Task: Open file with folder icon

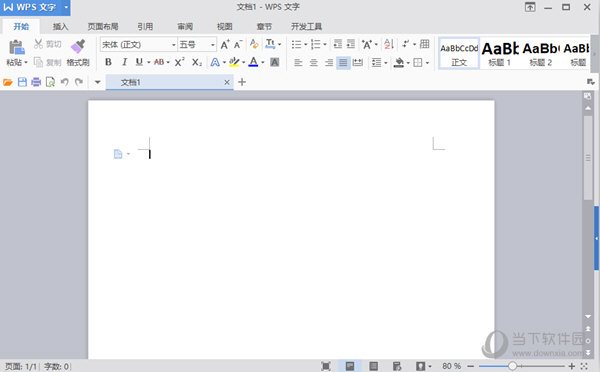Action: click(8, 82)
